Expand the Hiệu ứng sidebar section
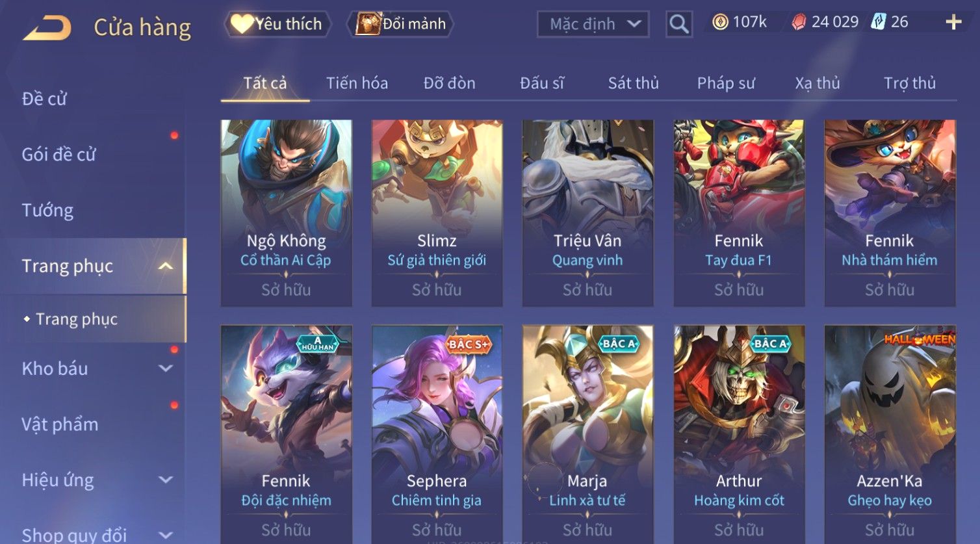The image size is (980, 544). click(x=166, y=480)
